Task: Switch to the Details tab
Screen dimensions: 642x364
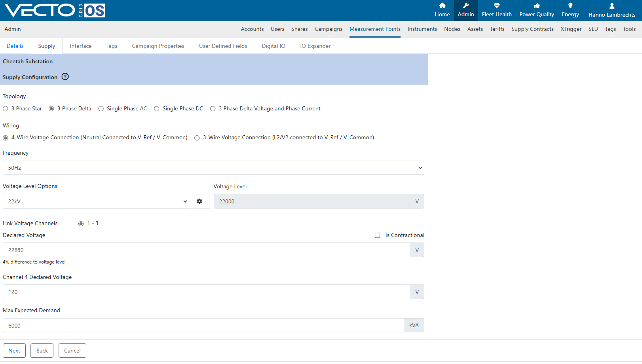Action: (15, 46)
